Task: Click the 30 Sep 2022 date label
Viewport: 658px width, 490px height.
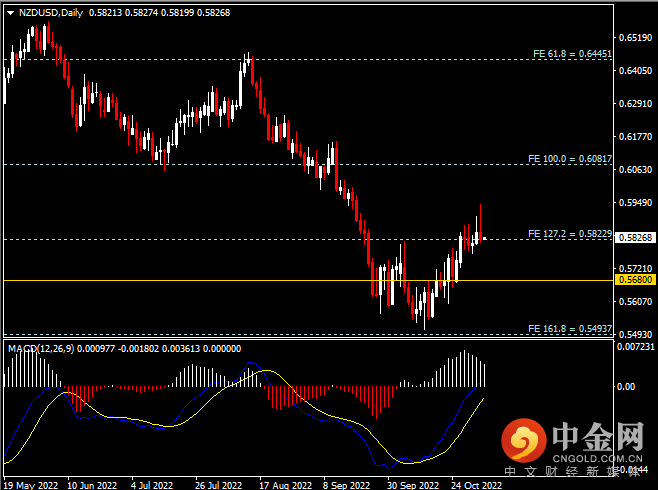Action: pos(413,485)
